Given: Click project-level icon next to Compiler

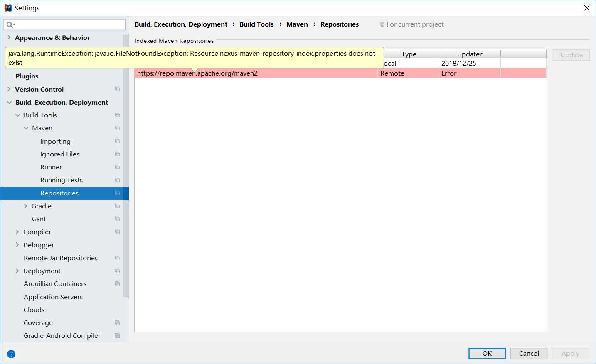Looking at the screenshot, I should (x=118, y=232).
